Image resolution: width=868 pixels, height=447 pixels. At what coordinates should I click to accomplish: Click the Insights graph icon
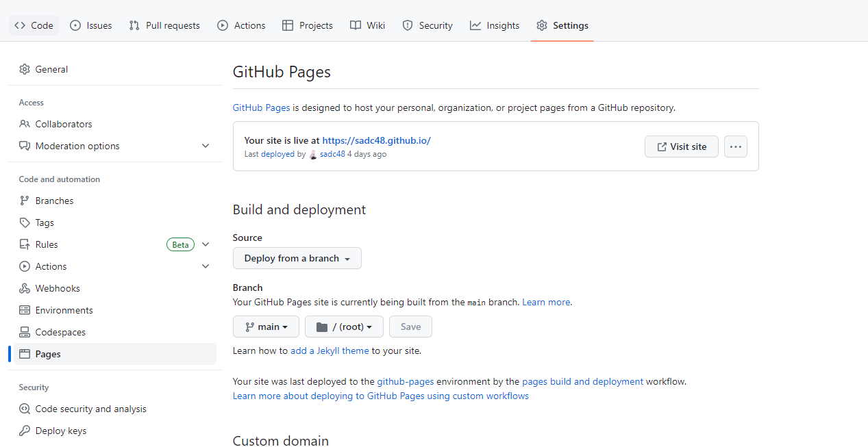[x=475, y=25]
